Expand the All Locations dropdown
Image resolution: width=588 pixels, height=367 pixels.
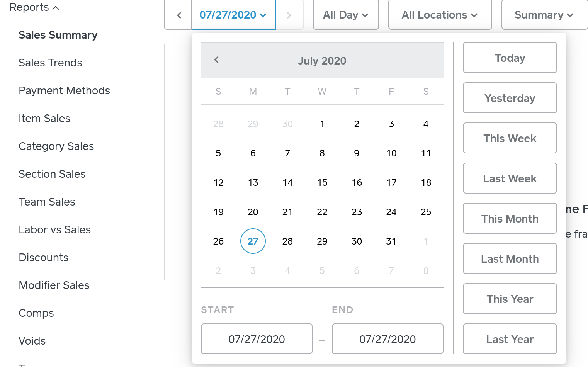(x=440, y=15)
